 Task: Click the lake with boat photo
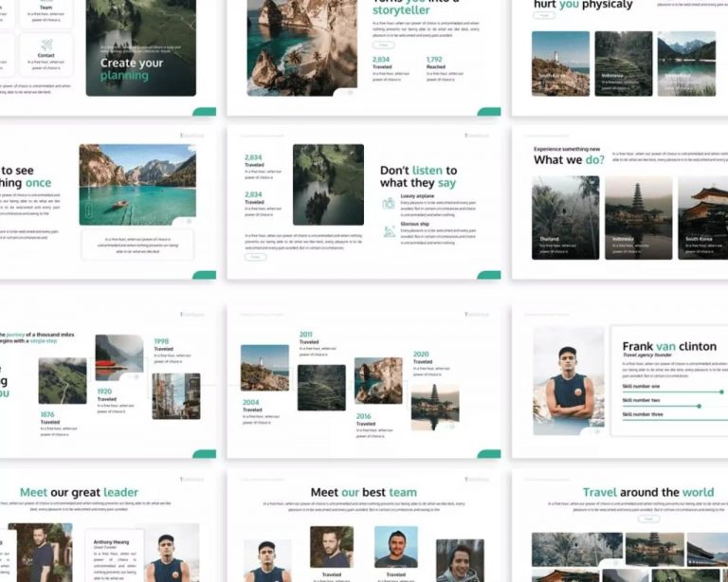coord(137,184)
